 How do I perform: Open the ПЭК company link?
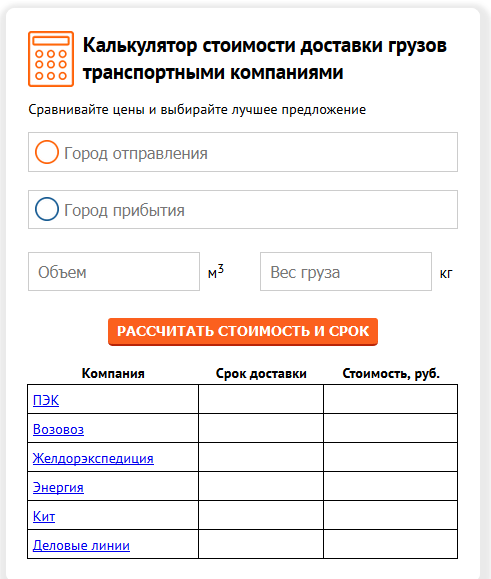[46, 400]
